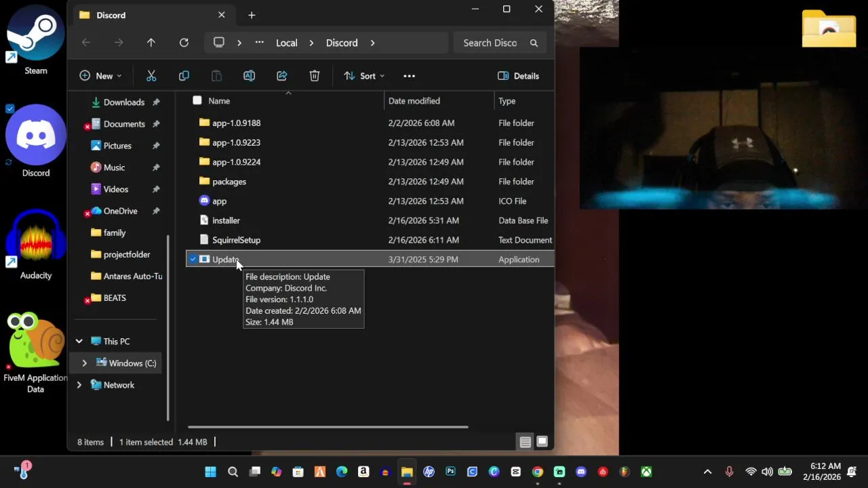Sort by the Name column header
The image size is (868, 488).
(219, 101)
